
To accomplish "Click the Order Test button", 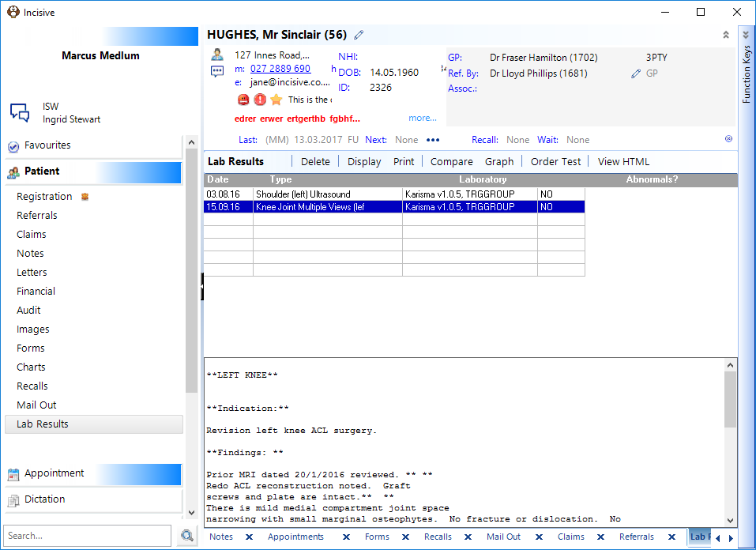I will [x=555, y=162].
